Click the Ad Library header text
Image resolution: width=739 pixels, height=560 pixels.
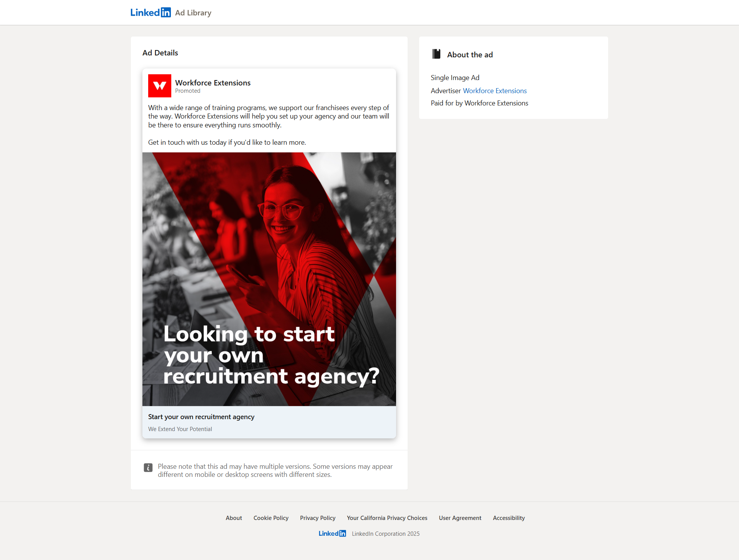193,13
